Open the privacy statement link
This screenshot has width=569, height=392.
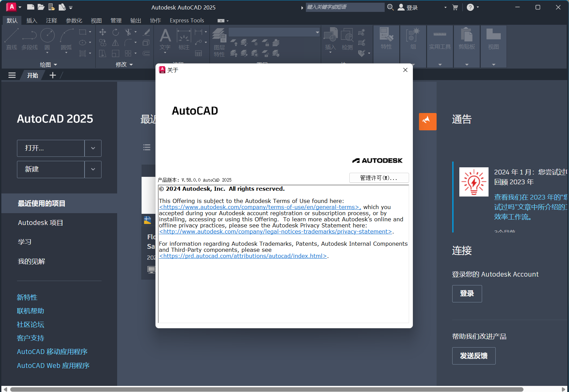pyautogui.click(x=275, y=231)
